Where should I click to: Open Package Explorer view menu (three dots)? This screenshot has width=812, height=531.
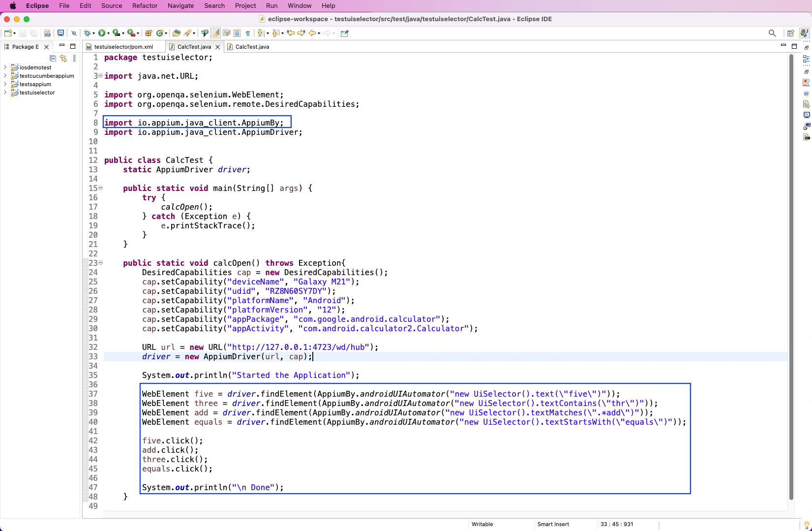pos(74,58)
